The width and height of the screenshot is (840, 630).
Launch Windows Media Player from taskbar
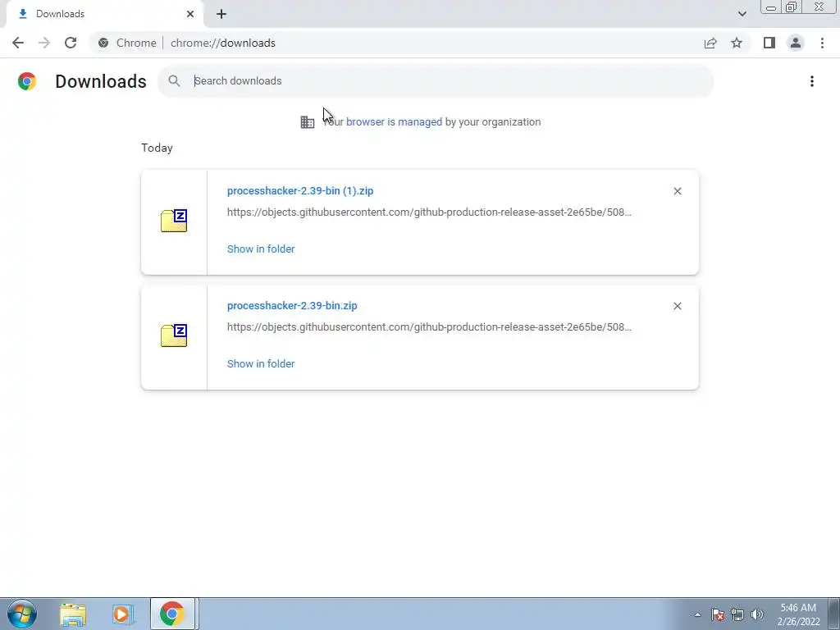click(123, 614)
